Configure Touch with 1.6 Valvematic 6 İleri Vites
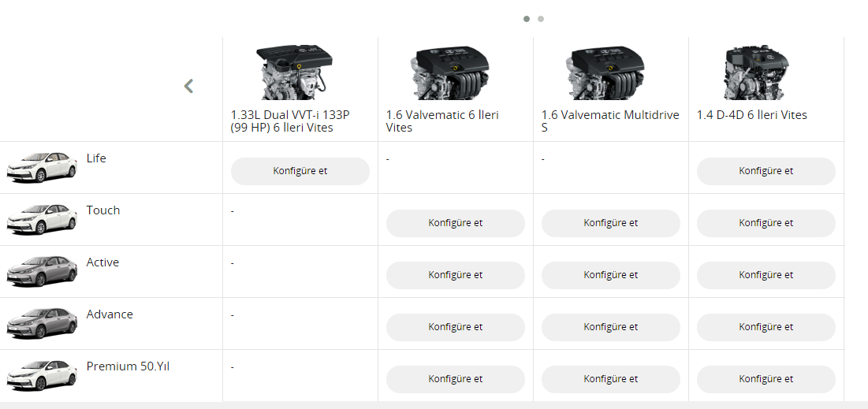 click(456, 223)
